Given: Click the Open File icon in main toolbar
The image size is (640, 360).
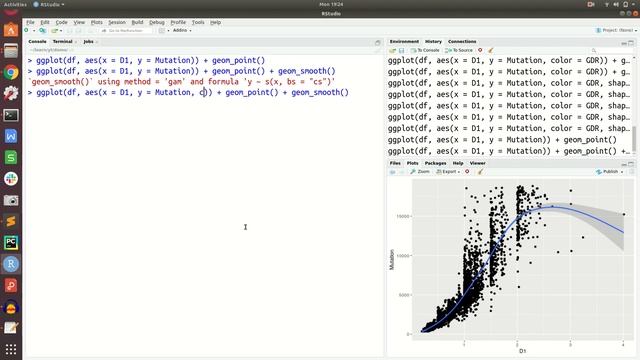Looking at the screenshot, I should pyautogui.click(x=54, y=31).
